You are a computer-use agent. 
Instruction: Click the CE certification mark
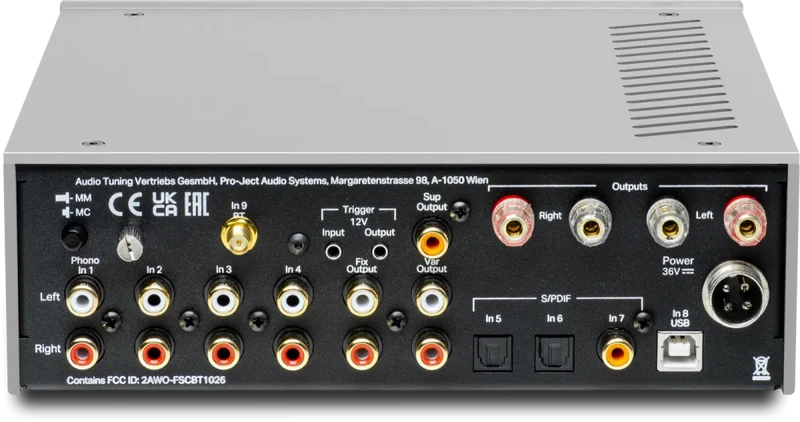click(125, 204)
